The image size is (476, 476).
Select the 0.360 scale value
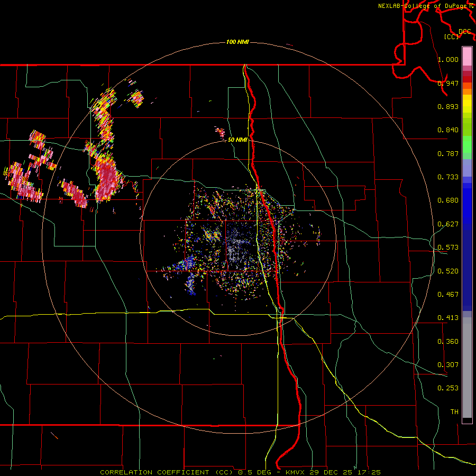point(448,342)
